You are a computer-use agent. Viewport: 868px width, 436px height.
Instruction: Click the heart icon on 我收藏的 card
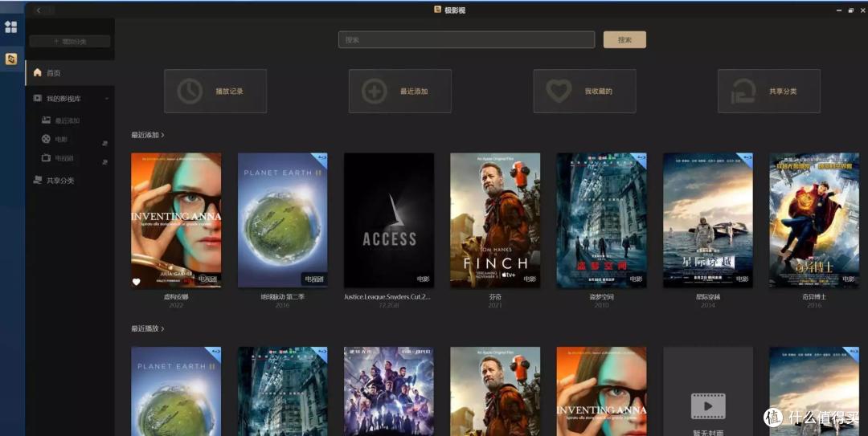pyautogui.click(x=559, y=92)
